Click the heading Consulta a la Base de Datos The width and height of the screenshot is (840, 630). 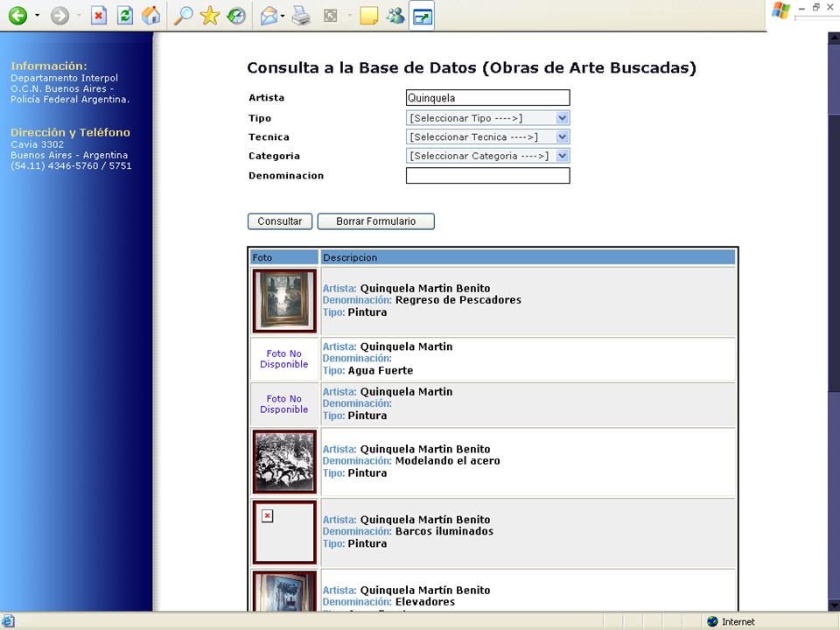point(472,68)
